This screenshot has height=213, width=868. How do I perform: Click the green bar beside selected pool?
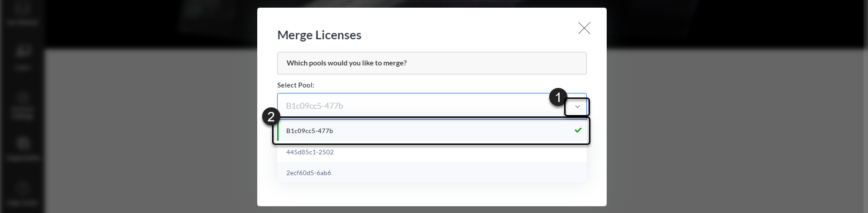[x=278, y=131]
